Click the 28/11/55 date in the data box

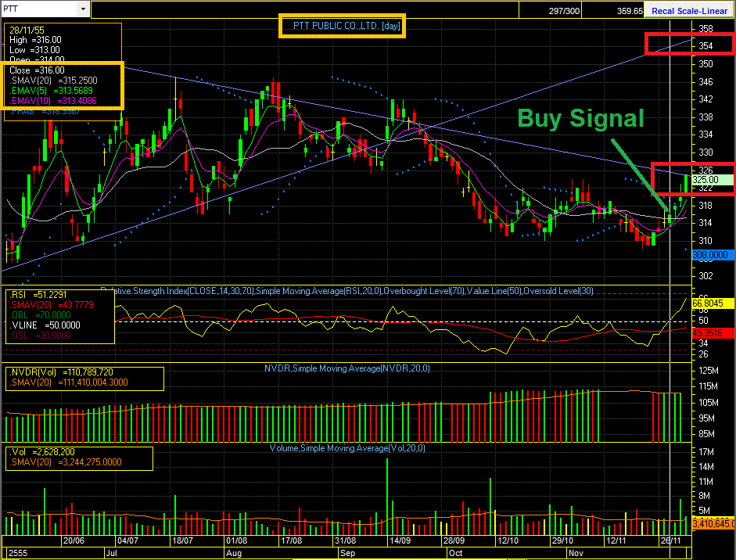click(x=27, y=31)
